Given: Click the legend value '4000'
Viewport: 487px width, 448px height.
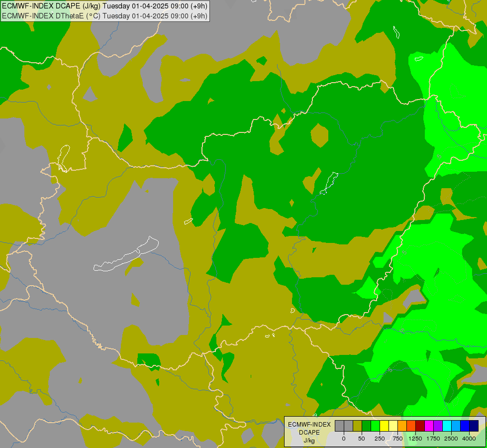Looking at the screenshot, I should 469,439.
